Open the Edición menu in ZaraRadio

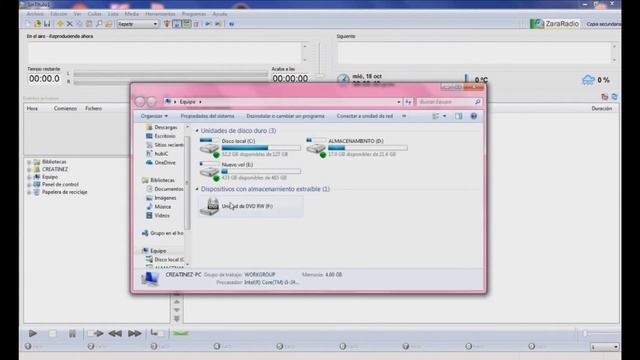click(59, 14)
